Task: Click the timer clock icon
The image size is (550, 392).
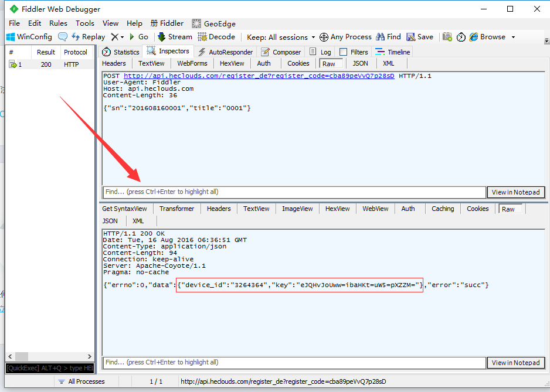Action: coord(461,37)
